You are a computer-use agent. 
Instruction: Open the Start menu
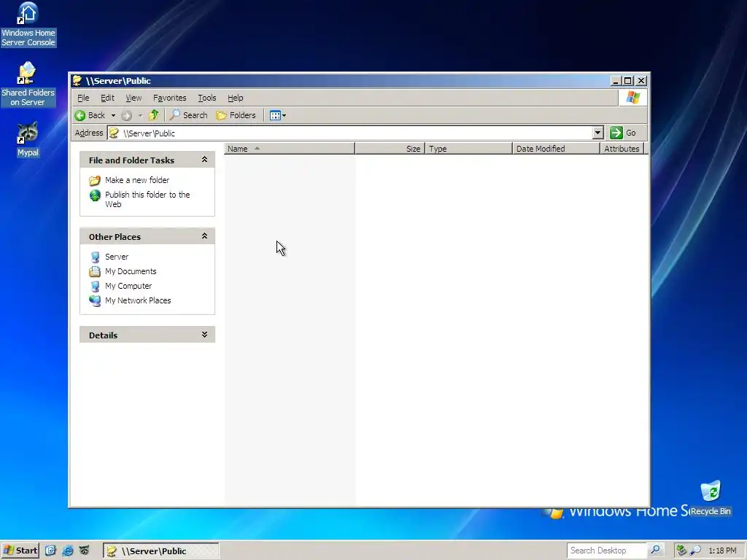20,551
